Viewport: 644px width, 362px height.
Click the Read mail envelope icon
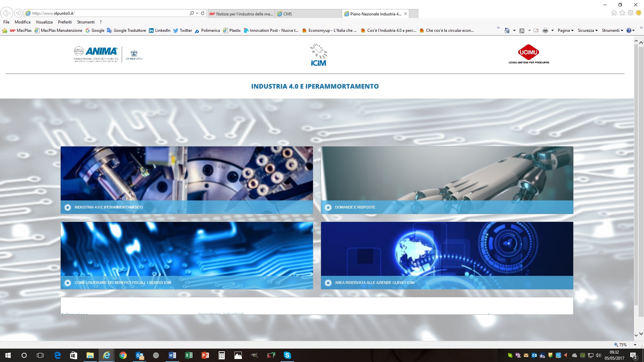point(536,31)
